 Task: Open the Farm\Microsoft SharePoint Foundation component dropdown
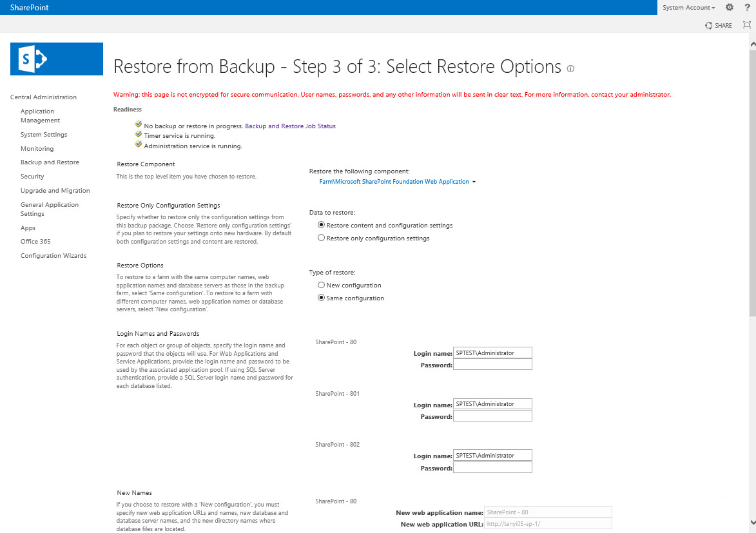pos(397,182)
